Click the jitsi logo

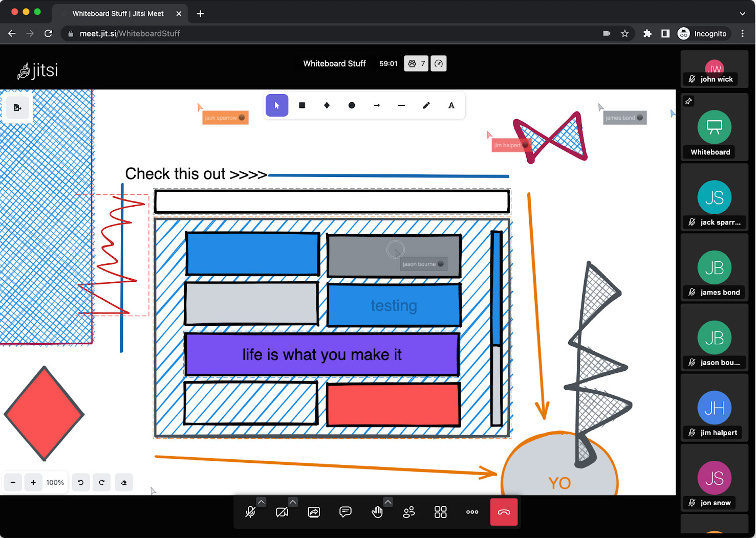point(38,71)
